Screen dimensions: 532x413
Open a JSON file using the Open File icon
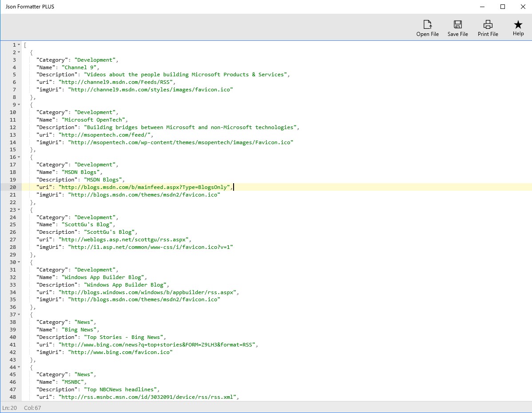427,28
